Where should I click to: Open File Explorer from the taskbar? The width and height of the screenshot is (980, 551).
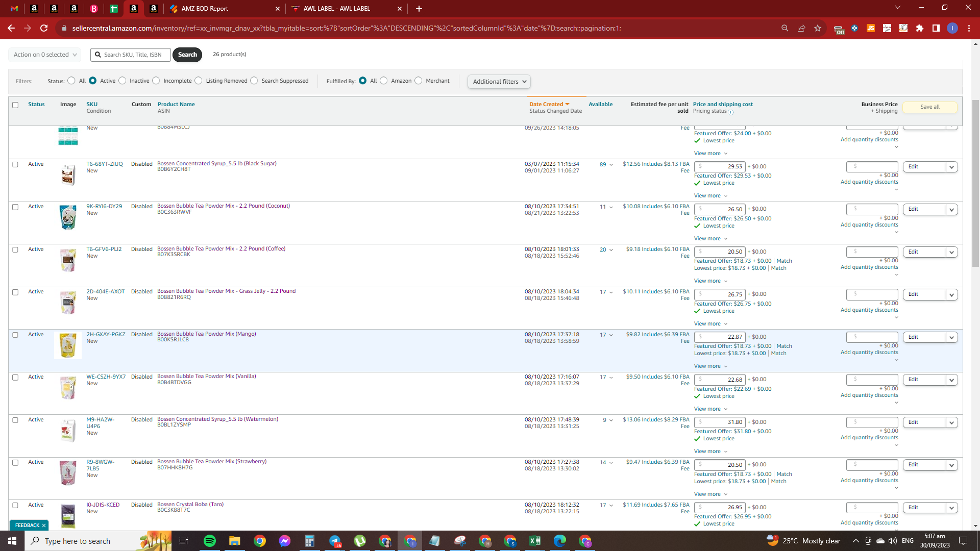click(235, 541)
